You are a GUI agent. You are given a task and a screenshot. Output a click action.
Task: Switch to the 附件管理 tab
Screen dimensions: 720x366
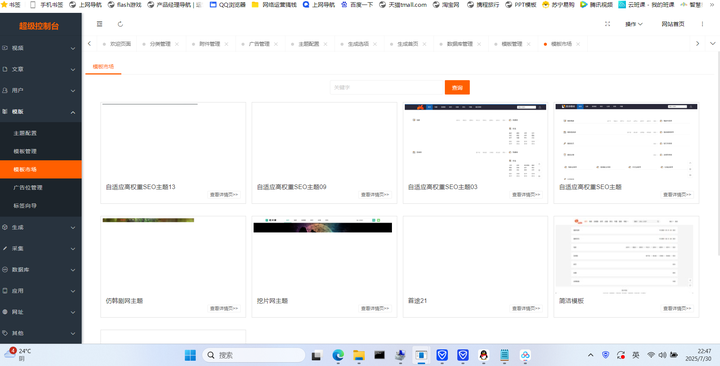pos(209,44)
